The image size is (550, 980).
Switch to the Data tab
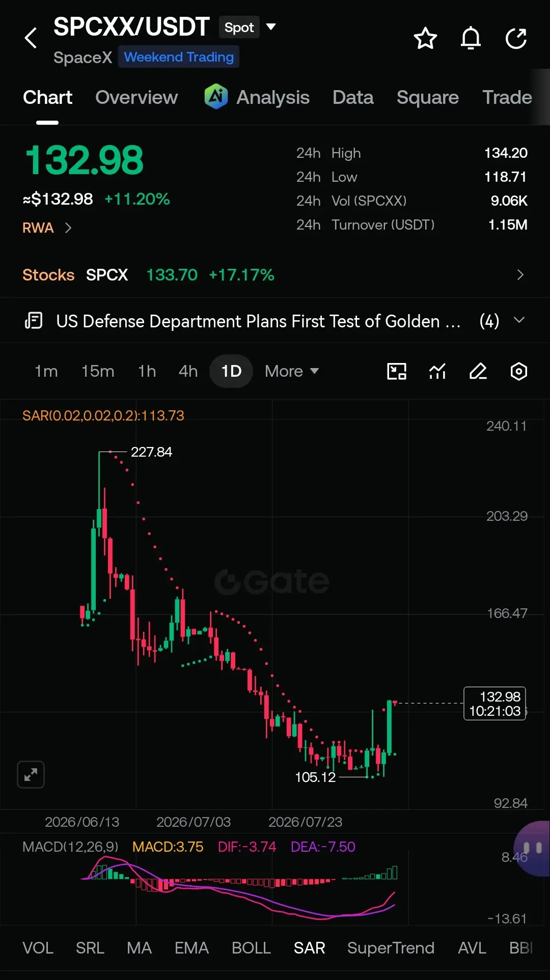tap(353, 97)
